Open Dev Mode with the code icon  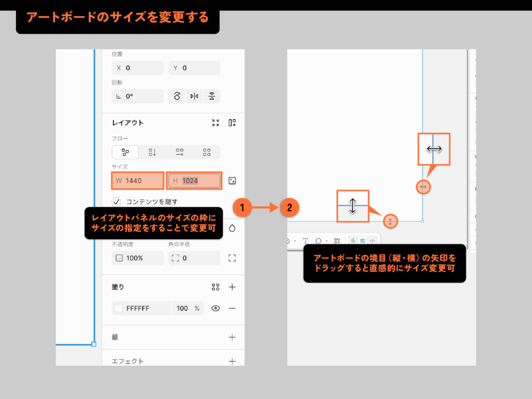click(x=373, y=241)
